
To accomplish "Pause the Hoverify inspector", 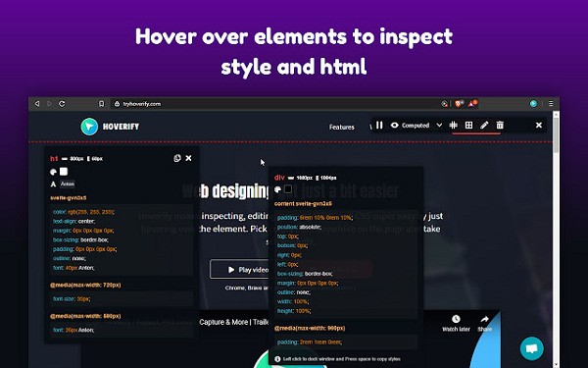I will (379, 125).
